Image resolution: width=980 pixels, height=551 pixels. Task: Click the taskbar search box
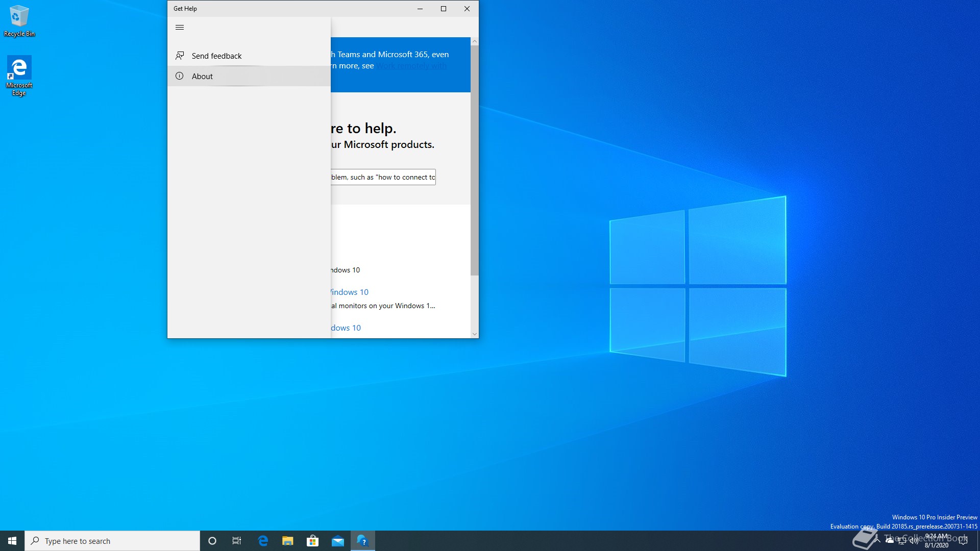point(112,541)
